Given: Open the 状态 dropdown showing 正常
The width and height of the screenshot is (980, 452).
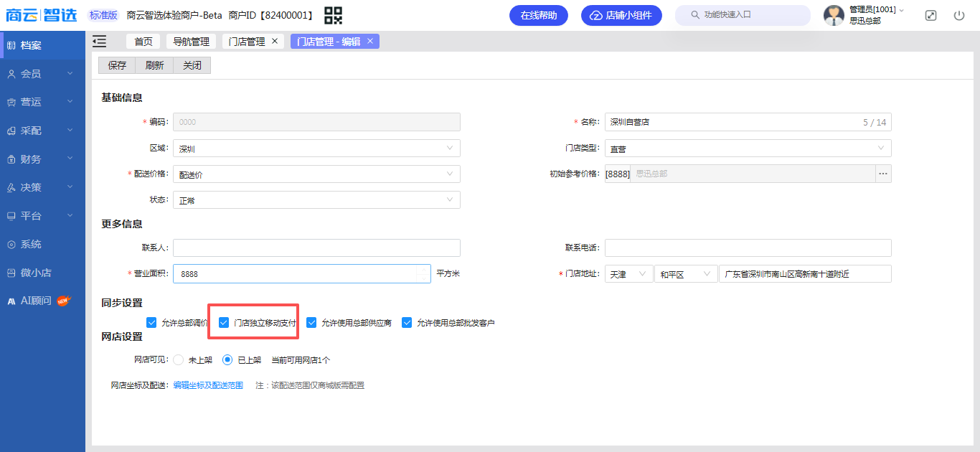Looking at the screenshot, I should [316, 200].
